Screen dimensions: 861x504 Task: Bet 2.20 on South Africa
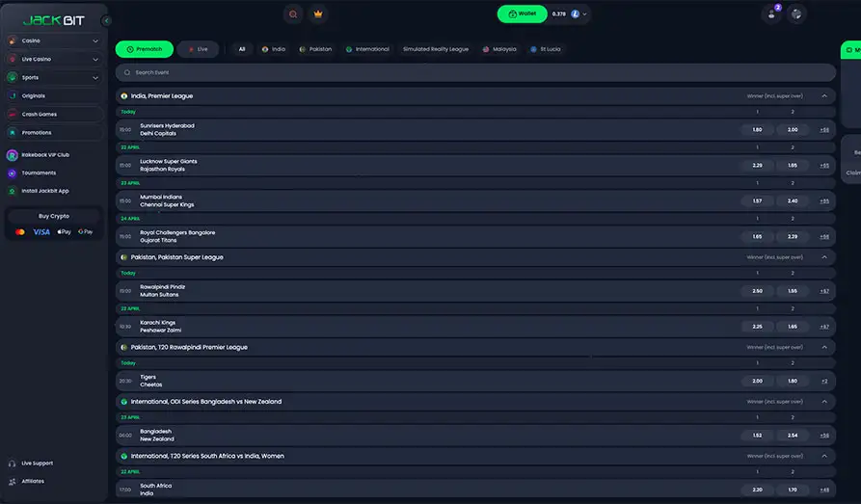[757, 491]
